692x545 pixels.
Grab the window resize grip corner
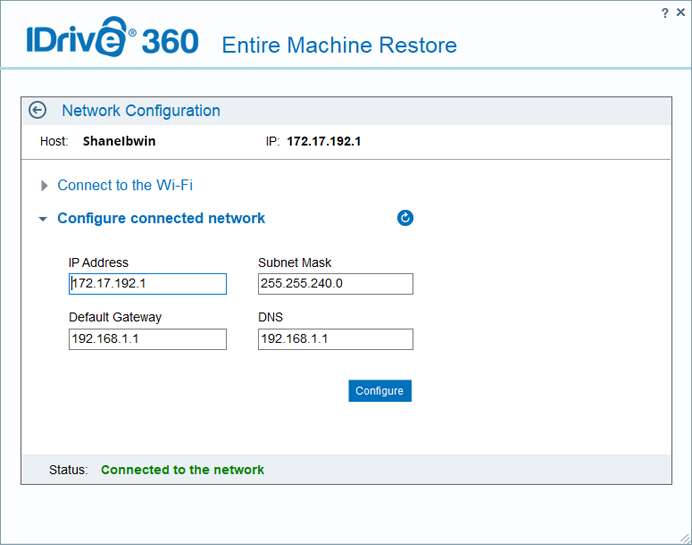(685, 538)
